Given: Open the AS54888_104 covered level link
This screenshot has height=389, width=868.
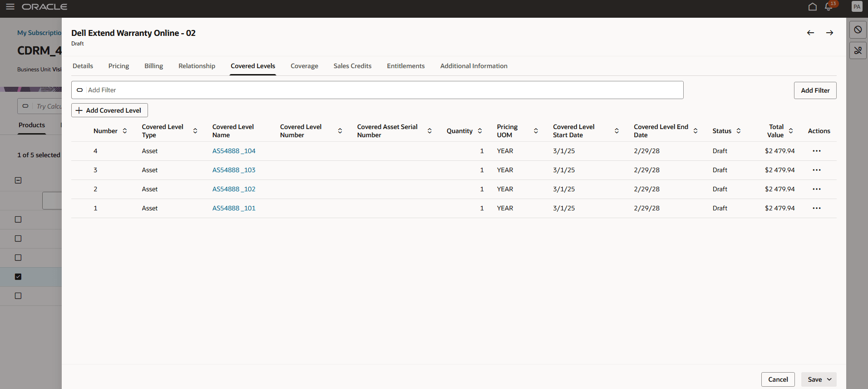Looking at the screenshot, I should pyautogui.click(x=234, y=151).
